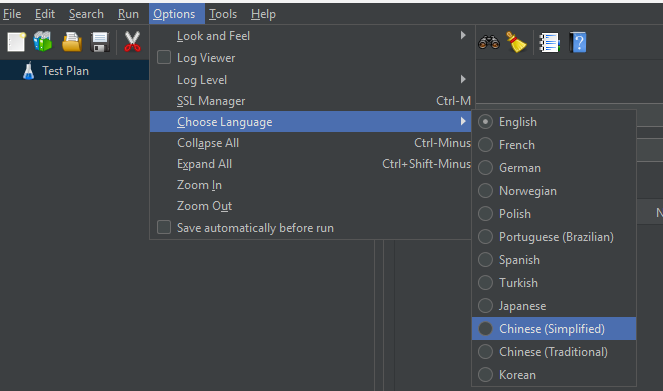
Task: Open the Tools menu
Action: 223,14
